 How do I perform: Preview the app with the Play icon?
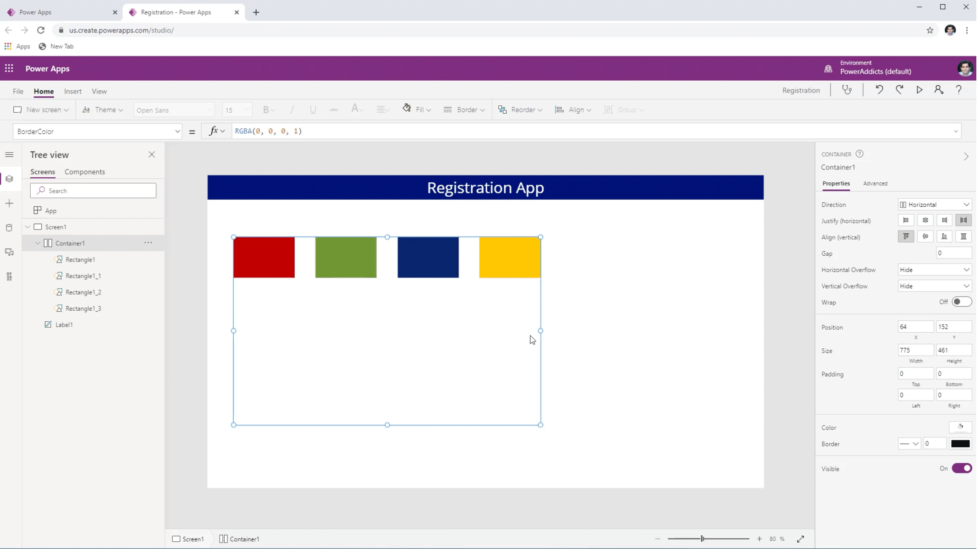[919, 89]
